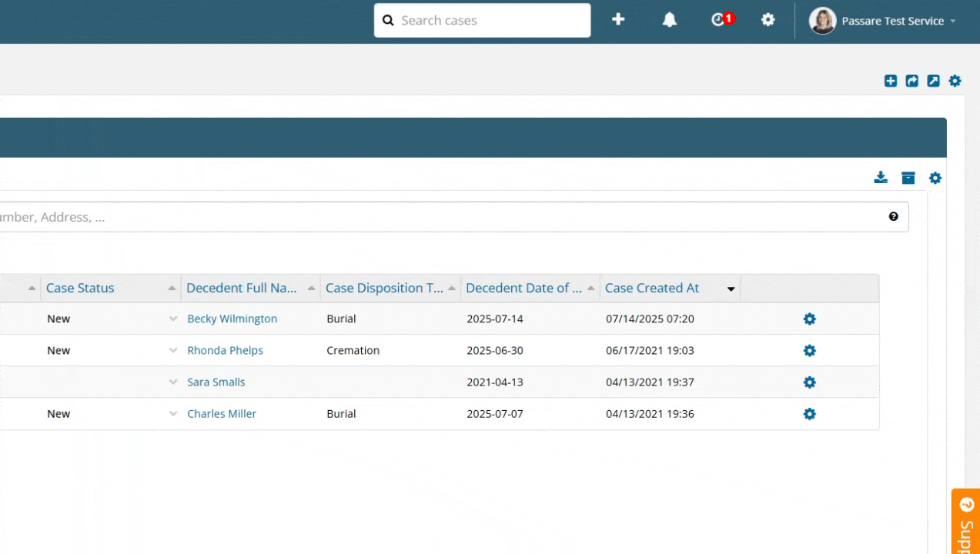The height and width of the screenshot is (554, 980).
Task: Open the gear icon in the Becky Wilmington row
Action: click(809, 319)
